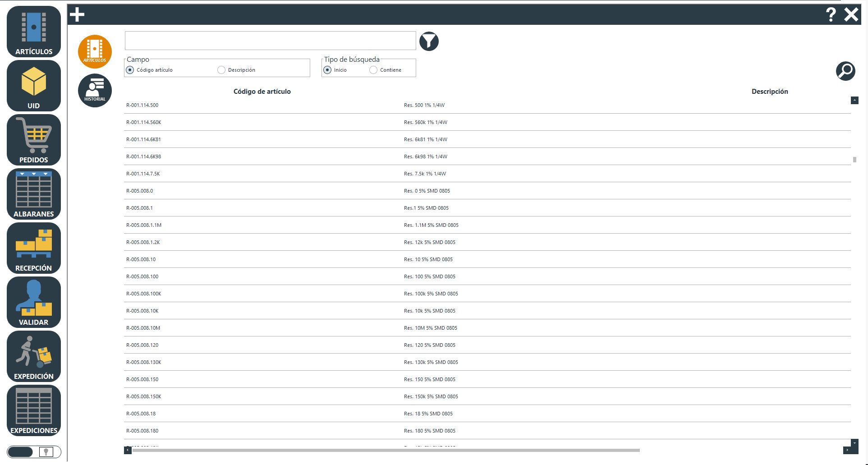Select the Contiene search type option
868x465 pixels.
click(373, 70)
